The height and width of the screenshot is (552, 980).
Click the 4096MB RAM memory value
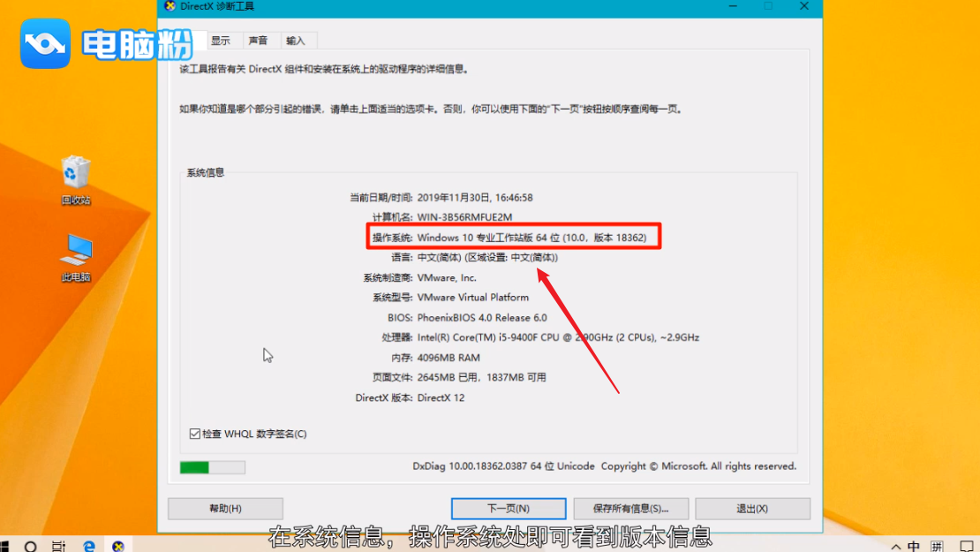(x=449, y=358)
